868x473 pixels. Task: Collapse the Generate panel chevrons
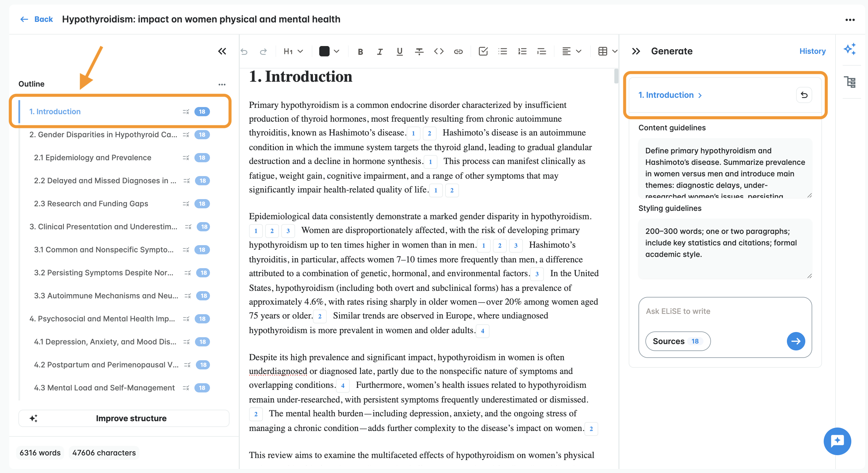coord(636,51)
